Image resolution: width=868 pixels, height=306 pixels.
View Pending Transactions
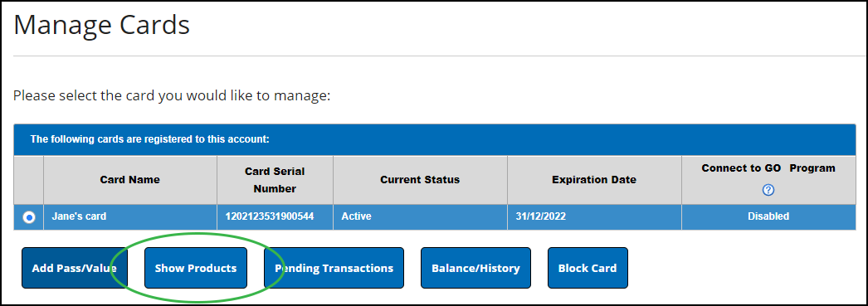point(334,268)
